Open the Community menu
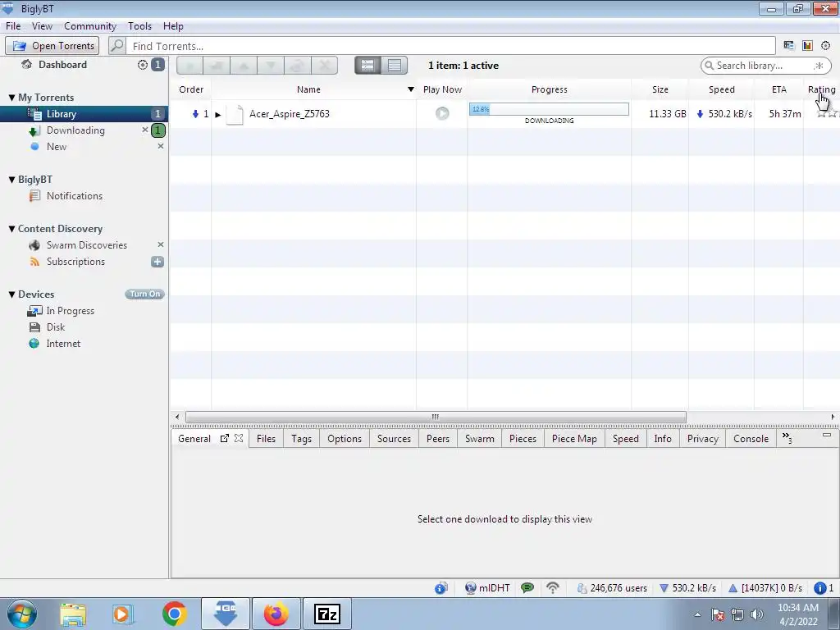 coord(90,25)
